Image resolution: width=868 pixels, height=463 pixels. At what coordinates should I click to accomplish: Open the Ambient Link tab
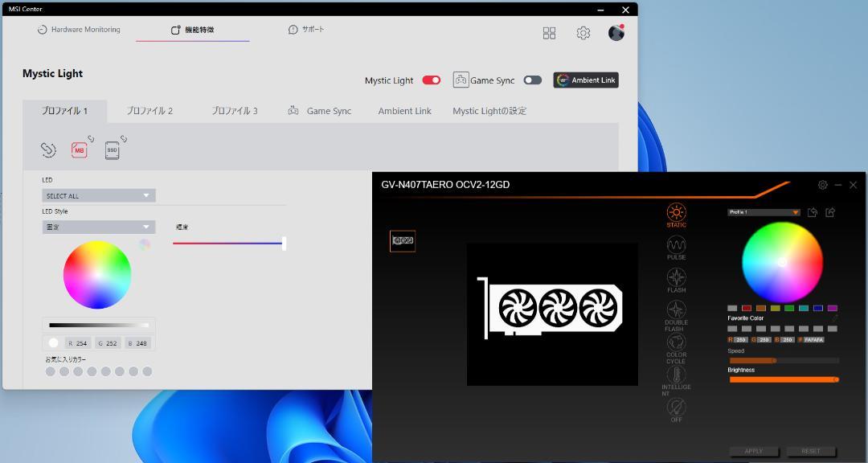[x=404, y=111]
